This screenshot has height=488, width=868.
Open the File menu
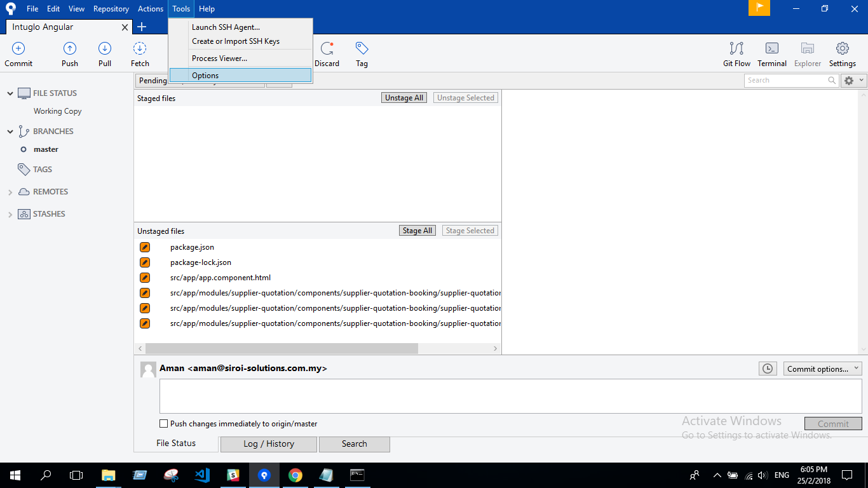point(32,9)
